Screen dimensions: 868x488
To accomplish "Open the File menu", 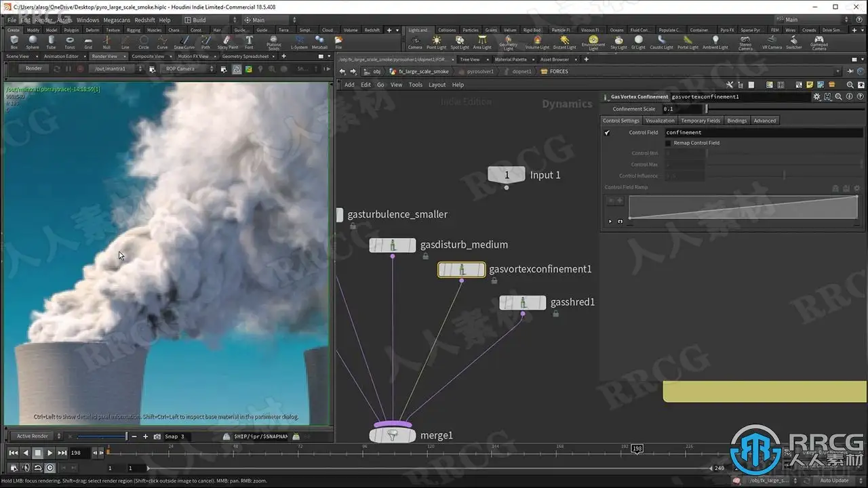I will [x=12, y=20].
